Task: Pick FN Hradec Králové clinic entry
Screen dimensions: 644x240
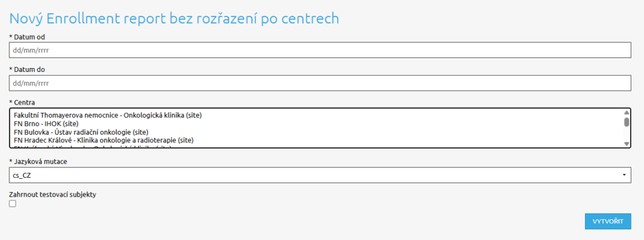Action: coord(104,140)
